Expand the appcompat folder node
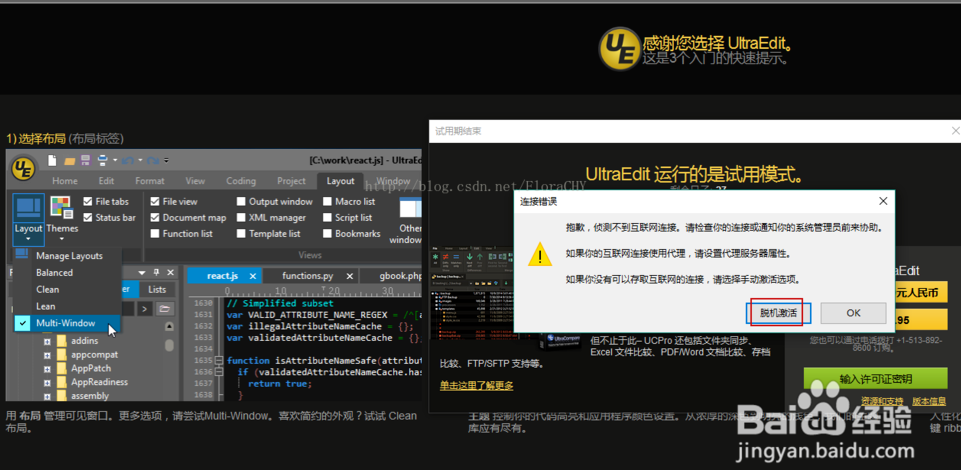Viewport: 961px width, 470px height. pos(47,355)
